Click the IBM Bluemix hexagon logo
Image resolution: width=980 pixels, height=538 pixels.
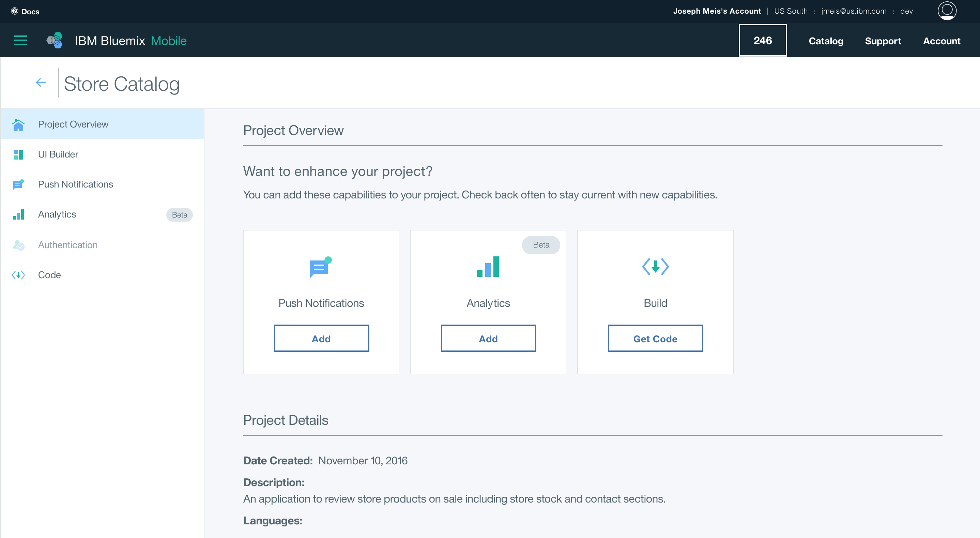[55, 40]
